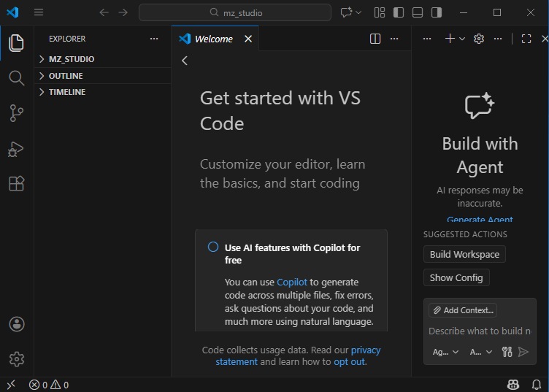Close the Welcome tab
Screen dimensions: 549x392
248,39
